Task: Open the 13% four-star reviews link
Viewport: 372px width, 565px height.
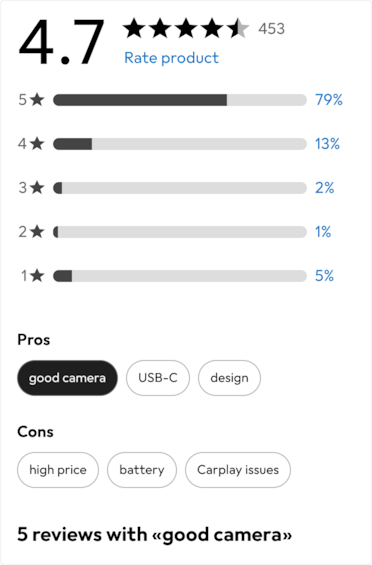Action: click(327, 144)
